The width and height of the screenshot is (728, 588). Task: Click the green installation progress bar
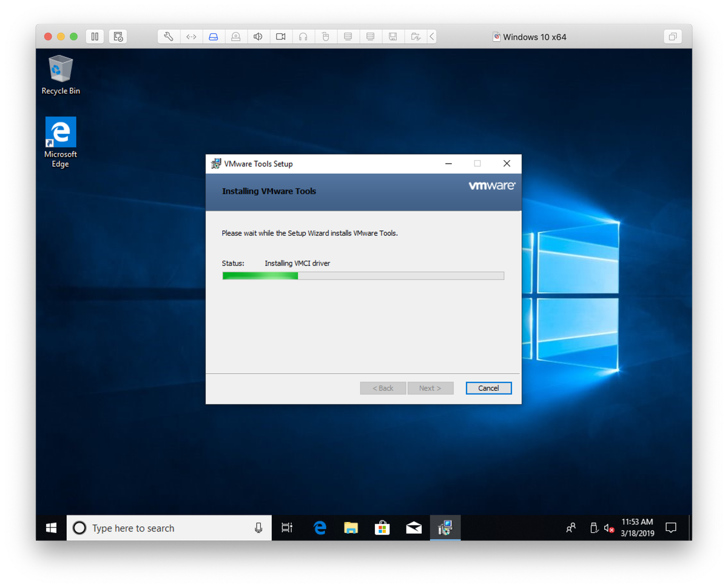click(x=260, y=276)
